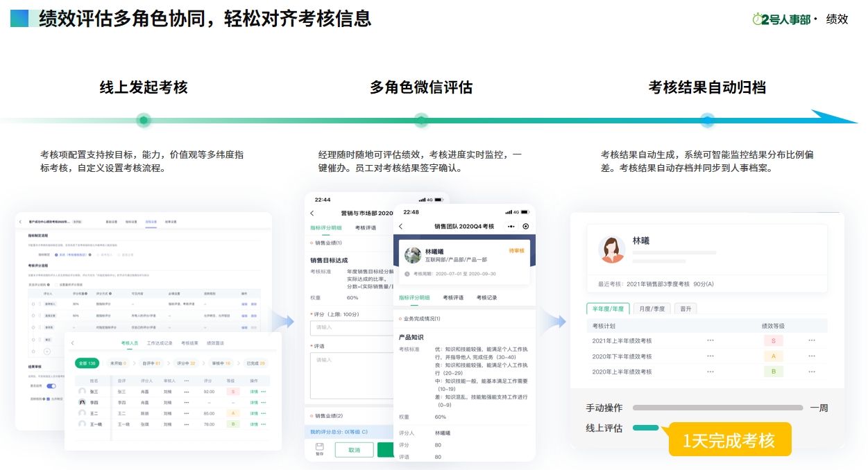This screenshot has height=470, width=868.
Task: Filter by 未开始 status
Action: pyautogui.click(x=118, y=363)
